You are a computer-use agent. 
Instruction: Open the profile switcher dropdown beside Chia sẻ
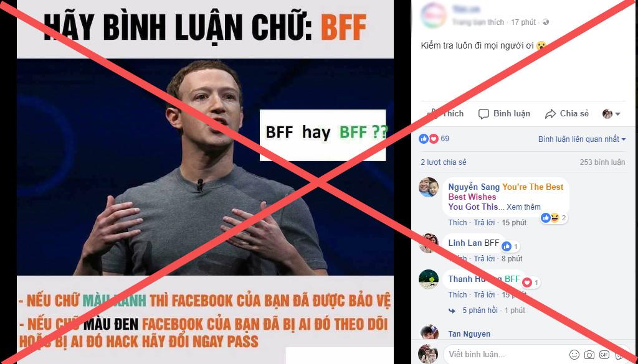(x=611, y=114)
